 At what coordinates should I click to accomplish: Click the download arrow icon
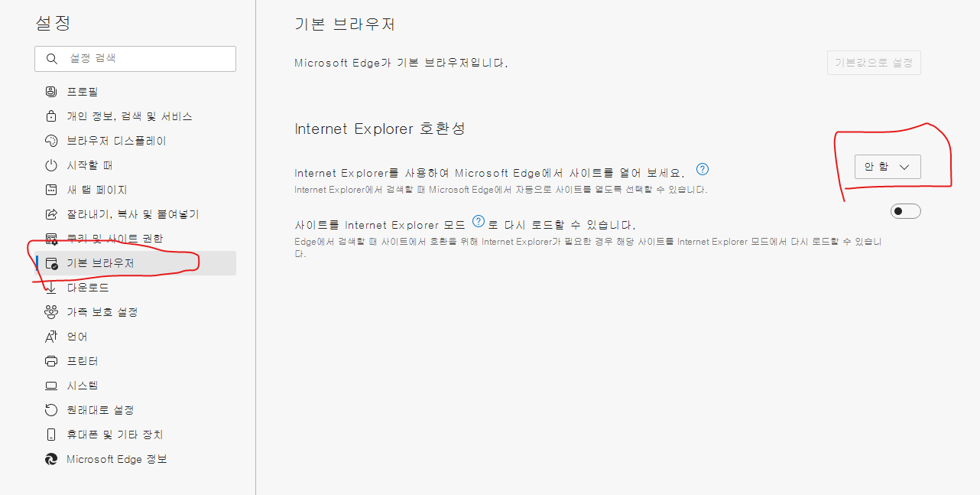tap(51, 288)
